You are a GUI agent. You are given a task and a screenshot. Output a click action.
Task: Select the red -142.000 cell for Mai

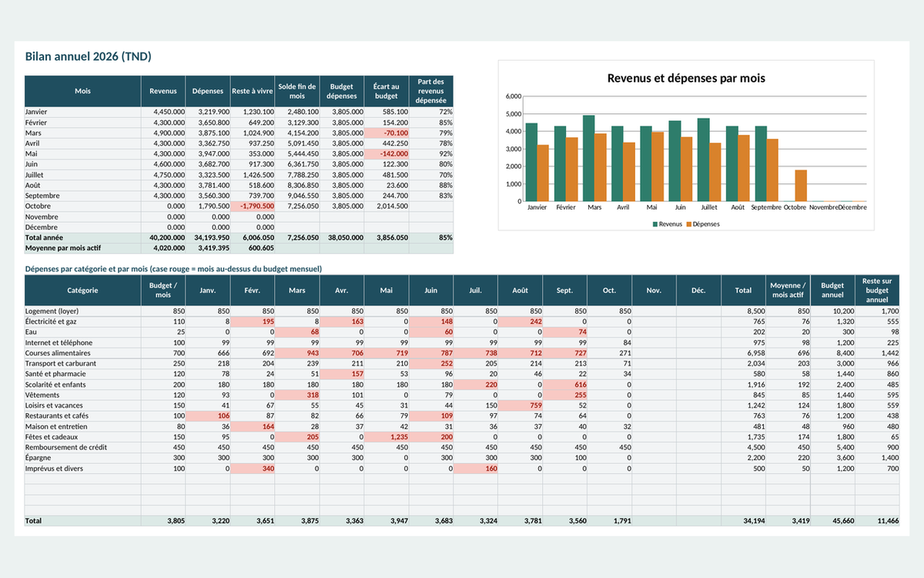pos(387,153)
